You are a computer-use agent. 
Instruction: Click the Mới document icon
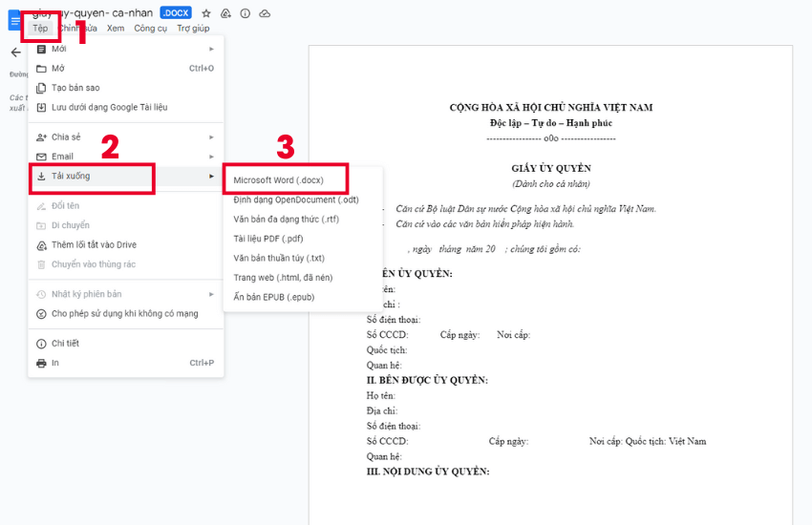(x=41, y=49)
